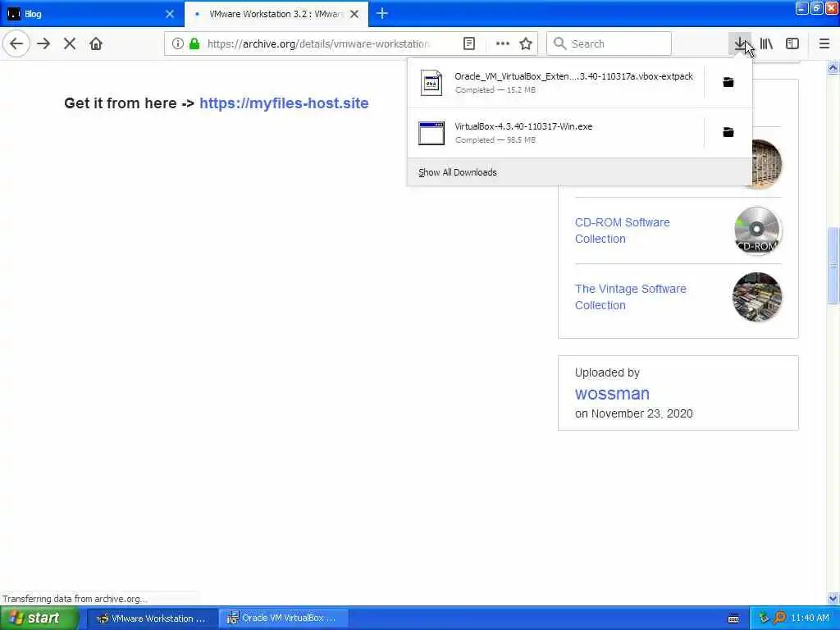The height and width of the screenshot is (630, 840).
Task: Open the Firefox home page
Action: [x=96, y=43]
